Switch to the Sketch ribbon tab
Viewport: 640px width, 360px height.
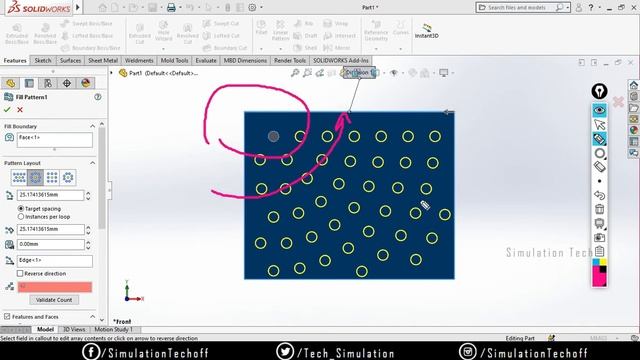coord(43,60)
